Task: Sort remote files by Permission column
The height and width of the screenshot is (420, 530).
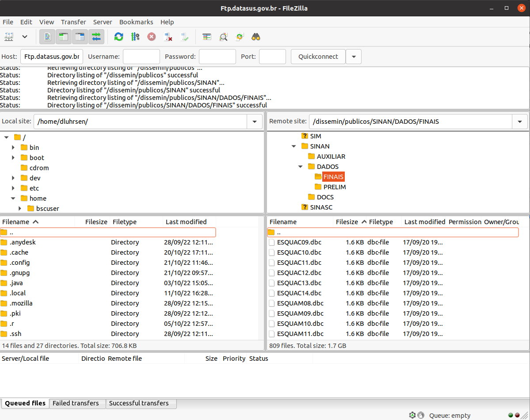Action: click(465, 222)
